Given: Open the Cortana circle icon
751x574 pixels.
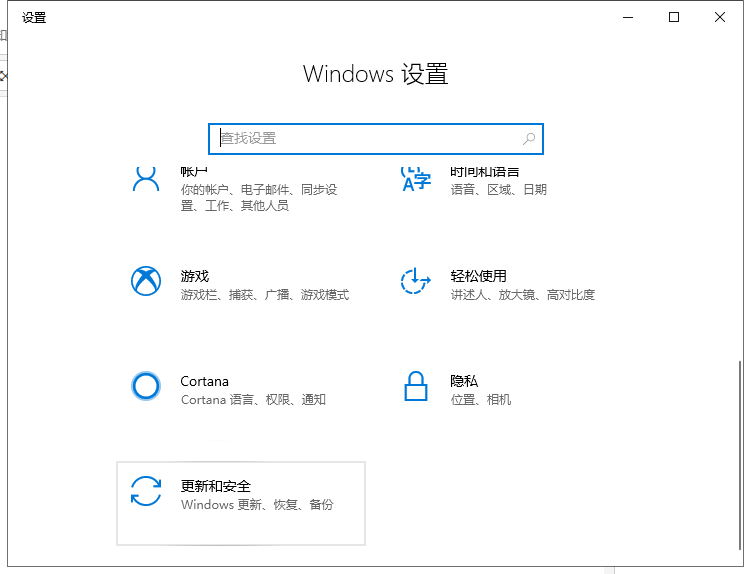Looking at the screenshot, I should coord(146,386).
